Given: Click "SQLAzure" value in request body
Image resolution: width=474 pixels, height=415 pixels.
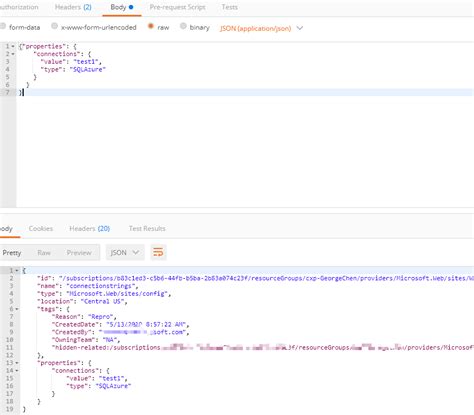Looking at the screenshot, I should tap(88, 69).
